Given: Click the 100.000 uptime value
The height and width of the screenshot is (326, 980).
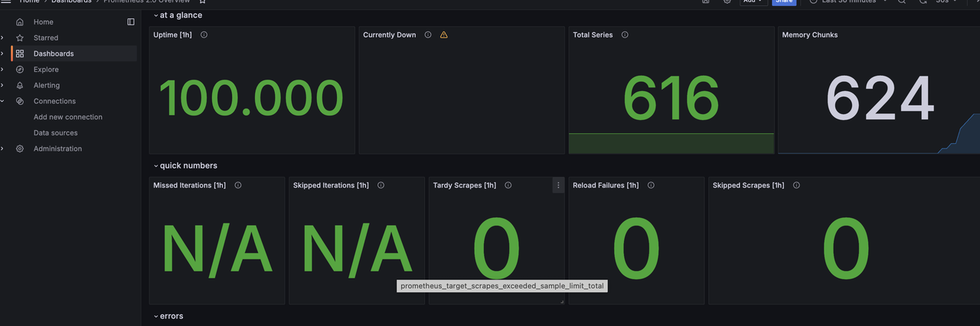Looking at the screenshot, I should click(x=251, y=98).
